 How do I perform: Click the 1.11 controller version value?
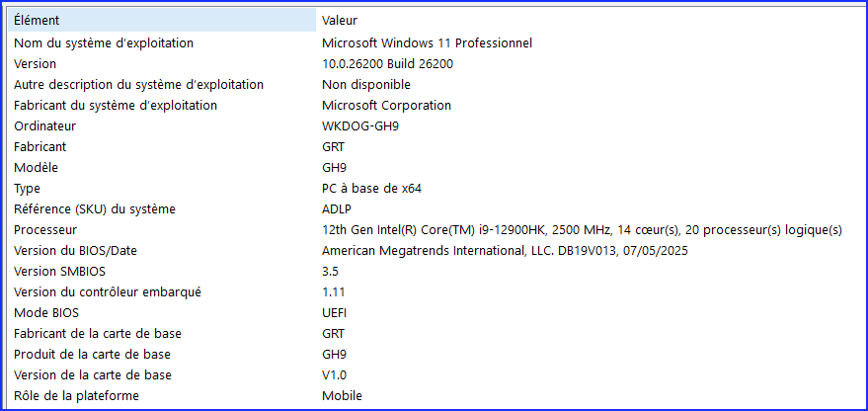333,292
